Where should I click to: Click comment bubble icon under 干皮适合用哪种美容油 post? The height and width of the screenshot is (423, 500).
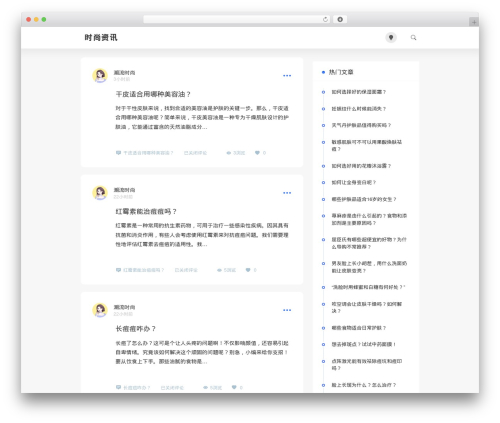tap(118, 153)
